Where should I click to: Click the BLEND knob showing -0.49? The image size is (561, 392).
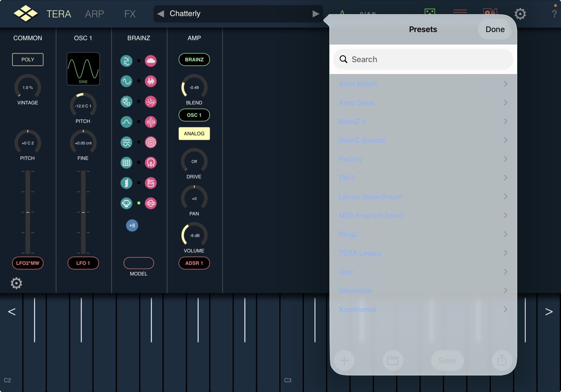pos(194,87)
